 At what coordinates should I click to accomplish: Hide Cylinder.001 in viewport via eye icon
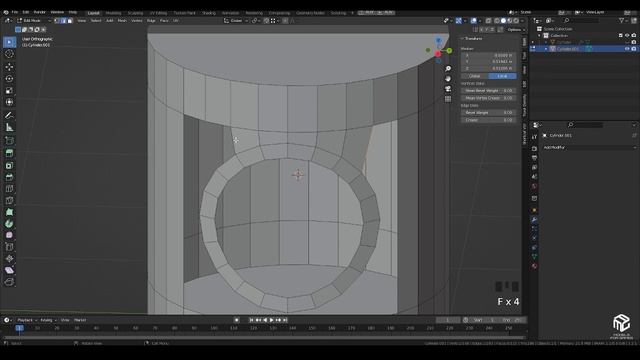pos(627,49)
